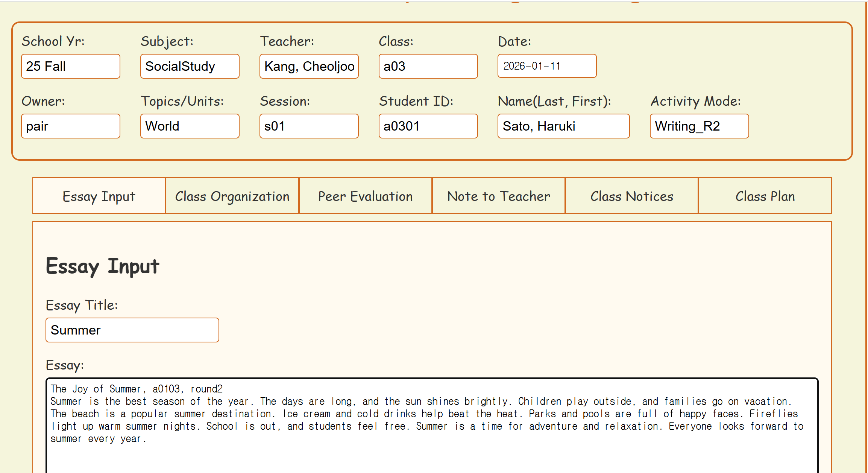The width and height of the screenshot is (868, 473).
Task: Open the Class Plan tab
Action: 765,196
